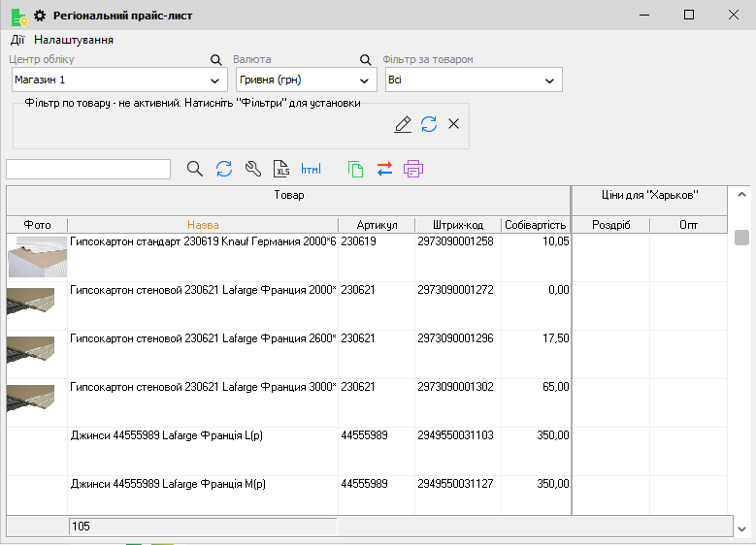This screenshot has width=756, height=545.
Task: Sort by the Назва column header
Action: click(203, 225)
